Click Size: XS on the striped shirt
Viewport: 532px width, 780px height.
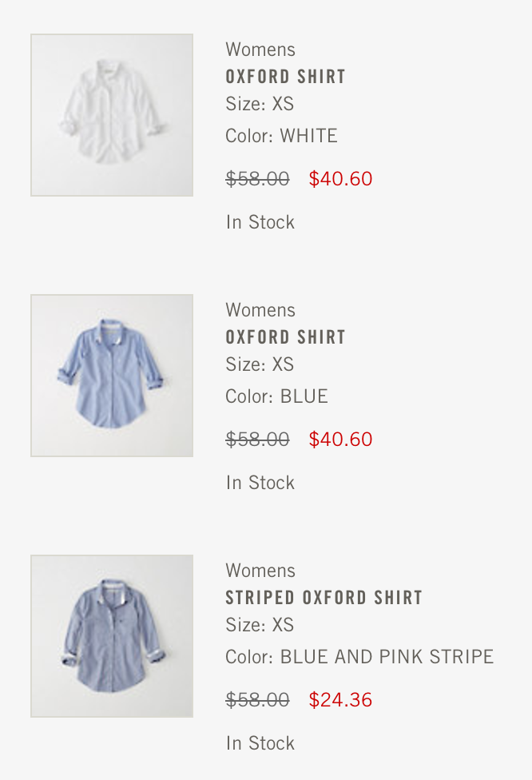260,625
